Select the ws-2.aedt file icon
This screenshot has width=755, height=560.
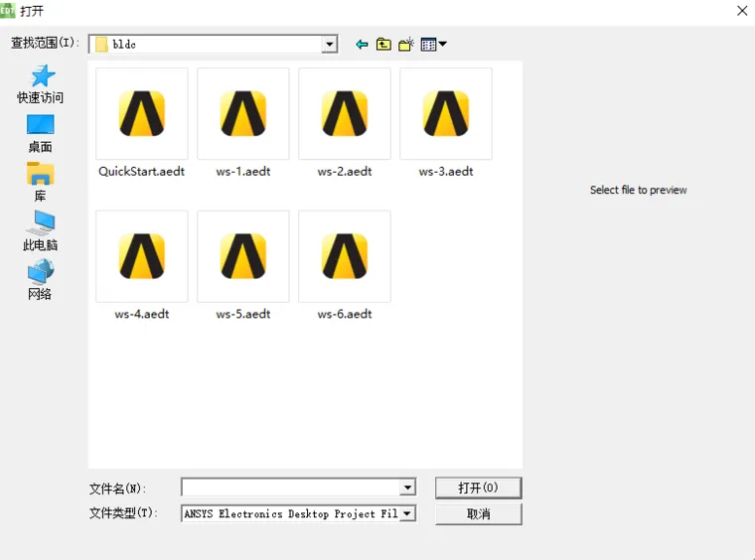point(345,113)
